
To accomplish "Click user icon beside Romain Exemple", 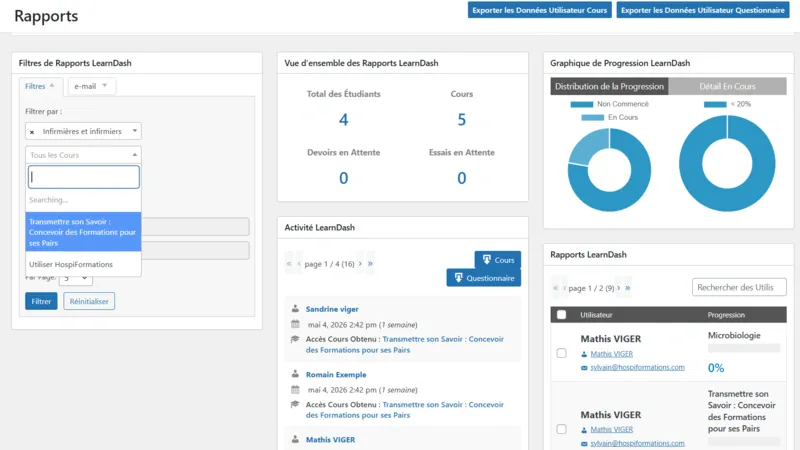I will pos(295,374).
